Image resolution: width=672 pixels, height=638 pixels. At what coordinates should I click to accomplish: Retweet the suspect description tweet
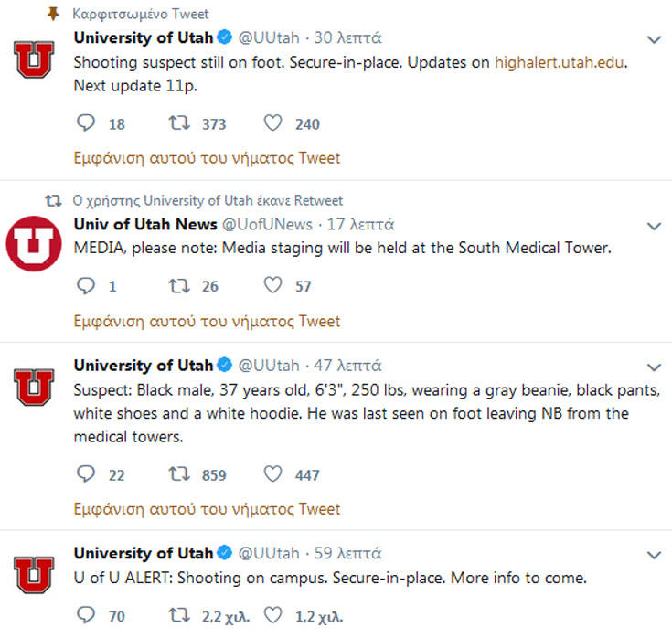(x=179, y=474)
